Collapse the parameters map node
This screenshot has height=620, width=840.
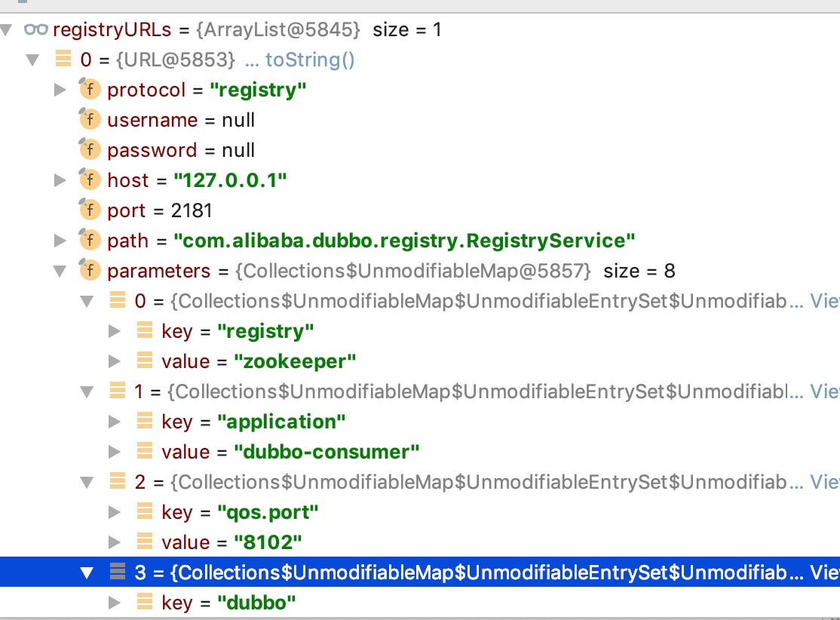[60, 271]
